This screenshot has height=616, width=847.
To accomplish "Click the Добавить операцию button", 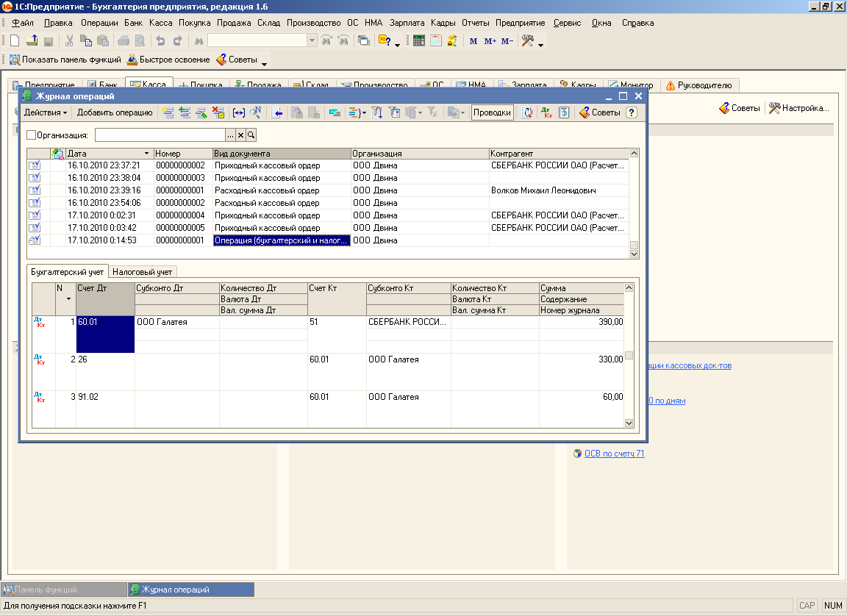I will click(x=115, y=112).
